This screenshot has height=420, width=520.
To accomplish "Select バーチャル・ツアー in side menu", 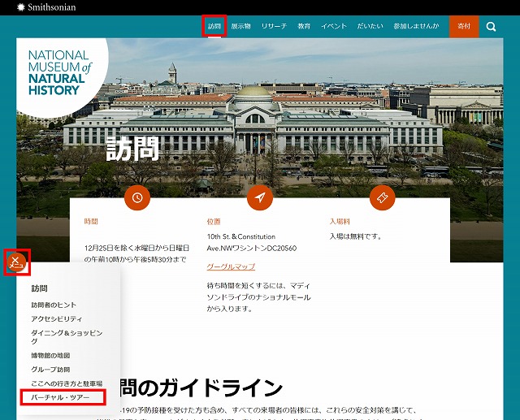I will [x=60, y=397].
